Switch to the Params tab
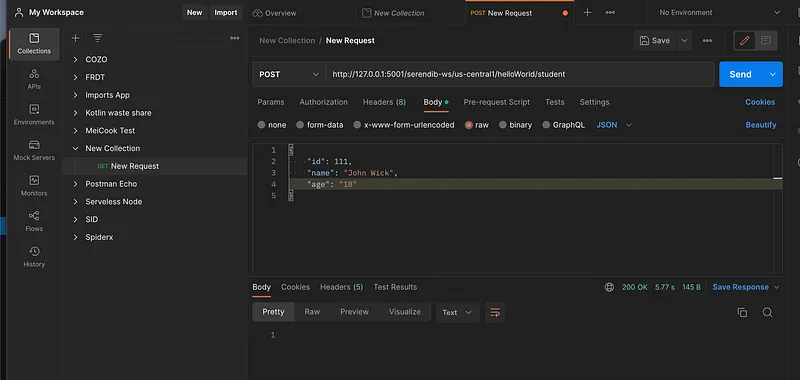Screen dimensions: 800x380 pos(270,102)
